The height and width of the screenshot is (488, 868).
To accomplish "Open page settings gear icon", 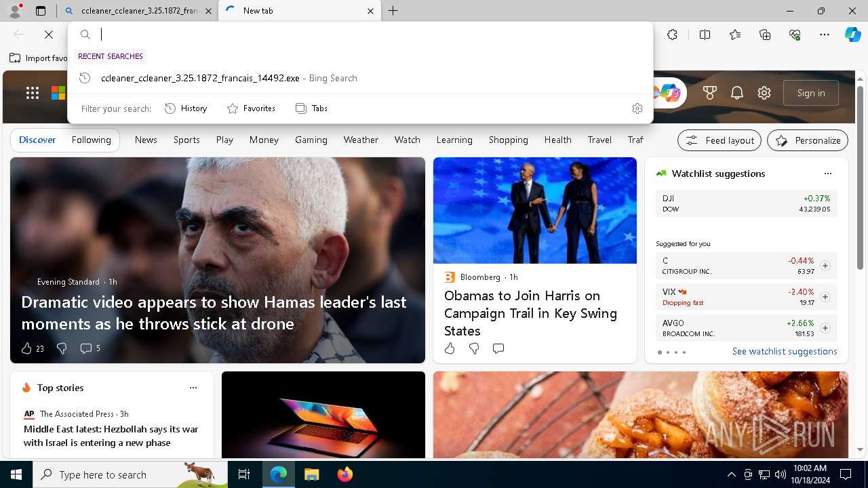I will [764, 93].
